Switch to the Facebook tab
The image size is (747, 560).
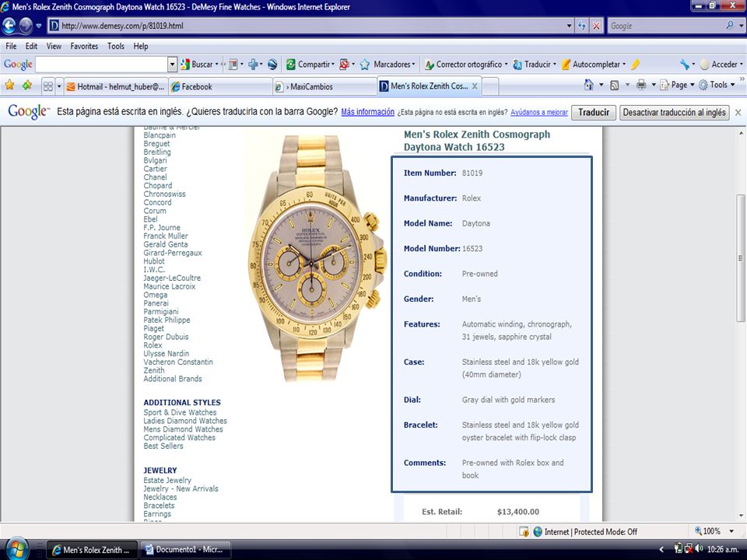tap(220, 86)
